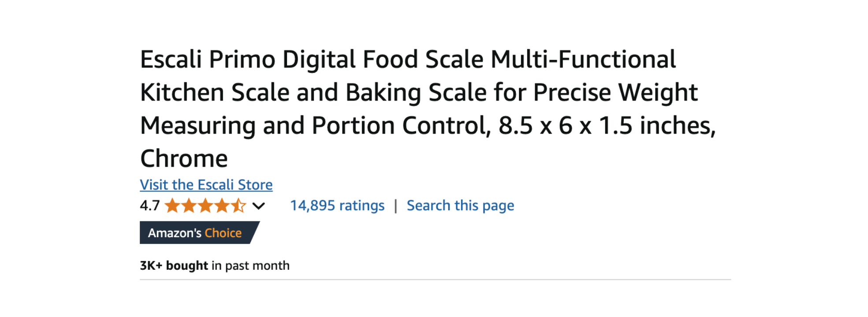This screenshot has height=317, width=868.
Task: Click the horizontal divider line below
Action: [435, 280]
